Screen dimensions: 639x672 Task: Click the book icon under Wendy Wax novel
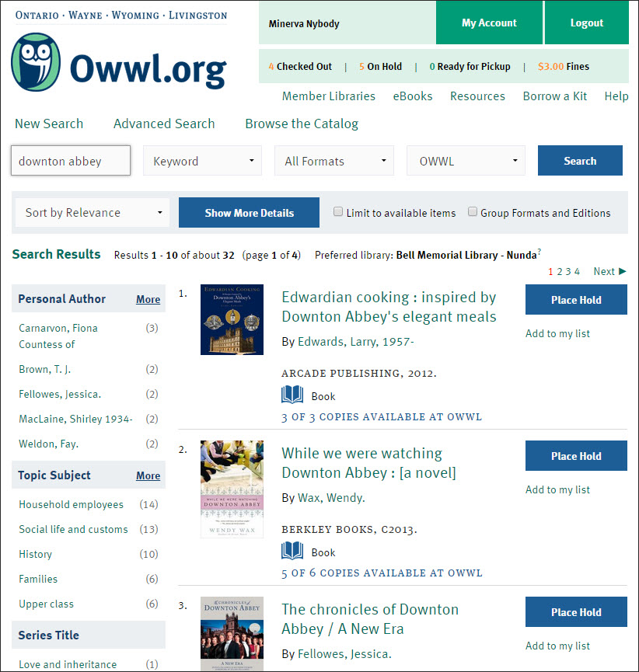(292, 551)
